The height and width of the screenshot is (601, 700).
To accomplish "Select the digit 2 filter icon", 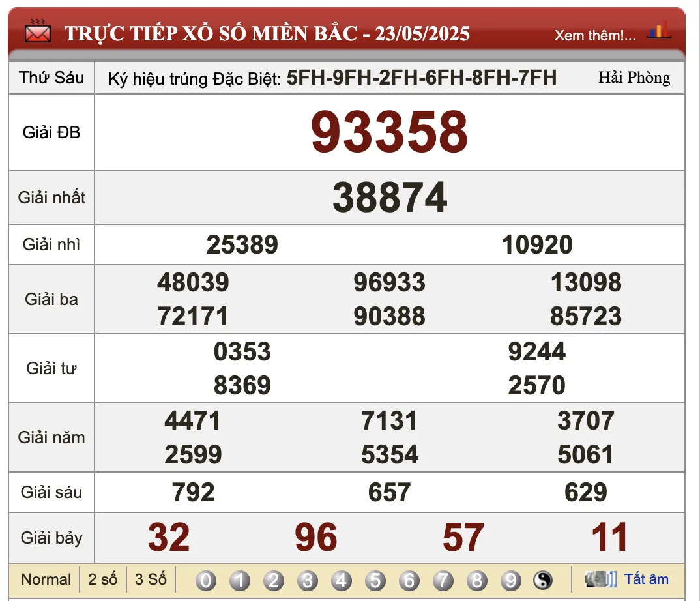I will (x=273, y=579).
